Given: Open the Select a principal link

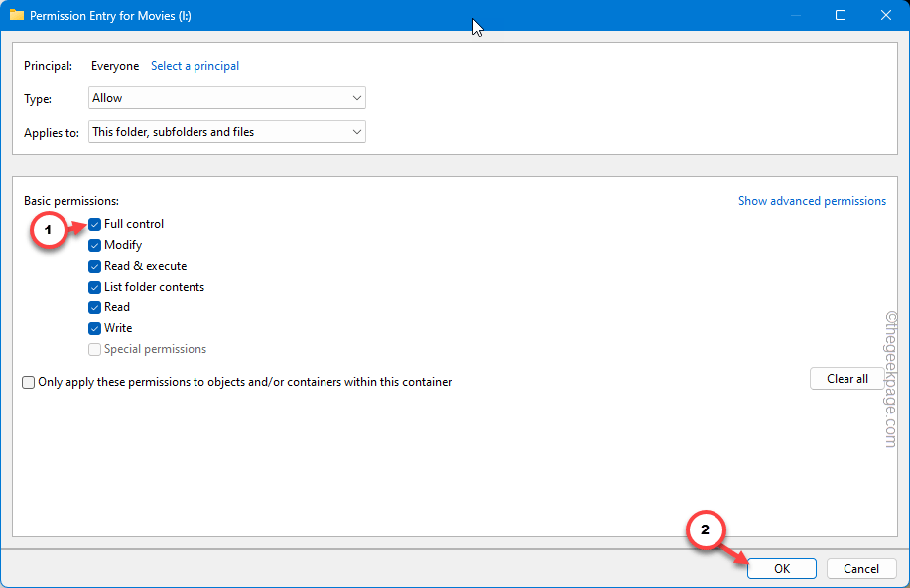Looking at the screenshot, I should [x=195, y=66].
